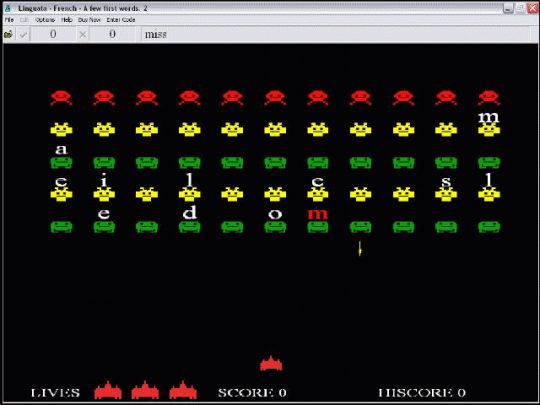Open the Help menu

(67, 20)
